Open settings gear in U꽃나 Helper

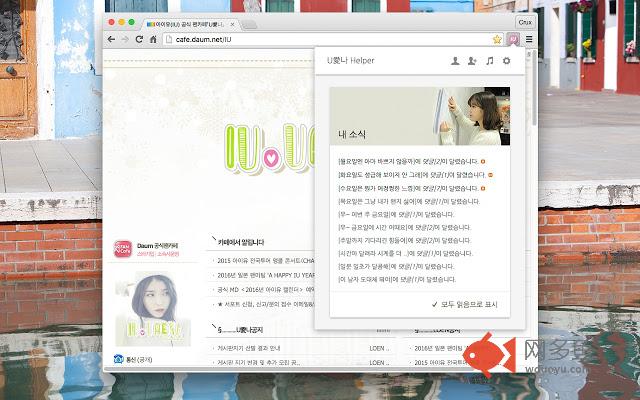pos(506,61)
